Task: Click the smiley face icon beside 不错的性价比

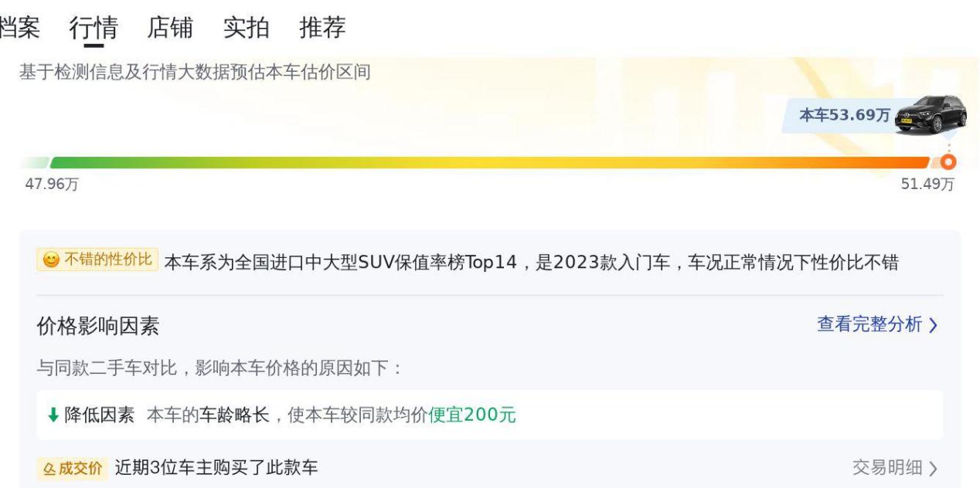Action: (51, 260)
